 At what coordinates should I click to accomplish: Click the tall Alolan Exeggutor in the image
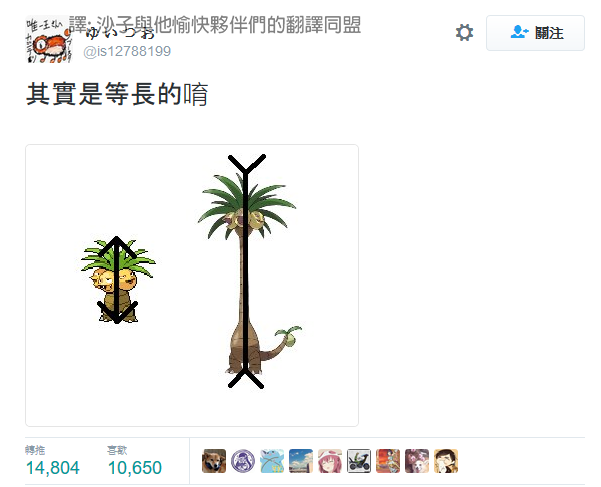[x=247, y=274]
